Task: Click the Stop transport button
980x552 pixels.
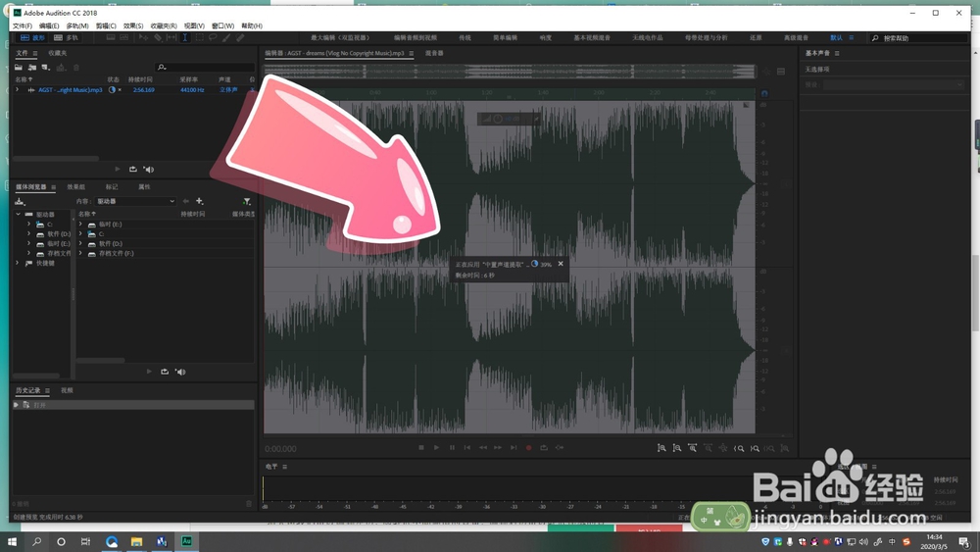Action: (421, 448)
